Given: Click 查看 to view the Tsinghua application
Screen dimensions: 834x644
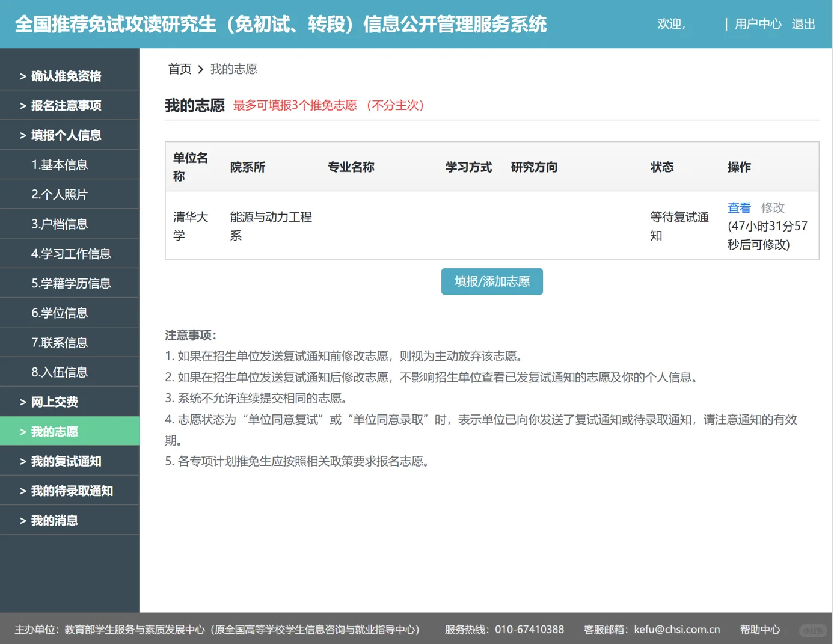Looking at the screenshot, I should (x=739, y=207).
